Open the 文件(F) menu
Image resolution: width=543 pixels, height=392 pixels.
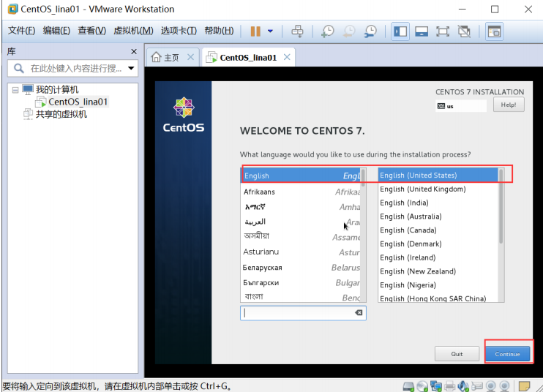pos(21,31)
